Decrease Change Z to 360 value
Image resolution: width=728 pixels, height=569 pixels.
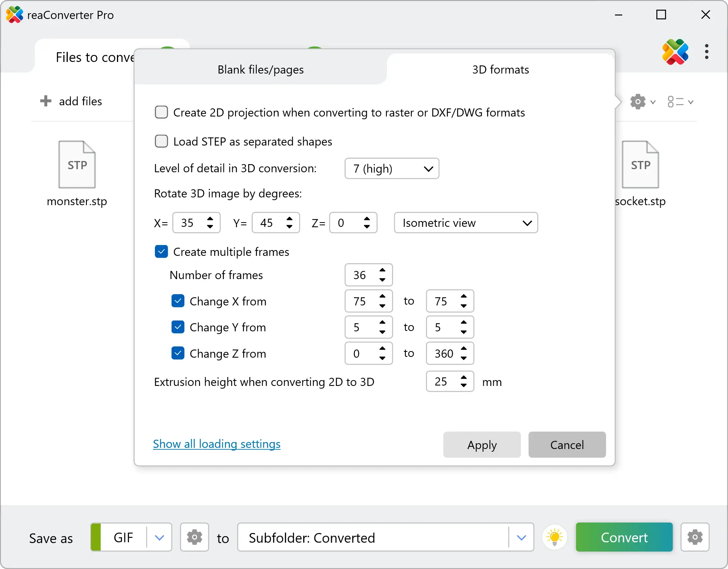(464, 358)
